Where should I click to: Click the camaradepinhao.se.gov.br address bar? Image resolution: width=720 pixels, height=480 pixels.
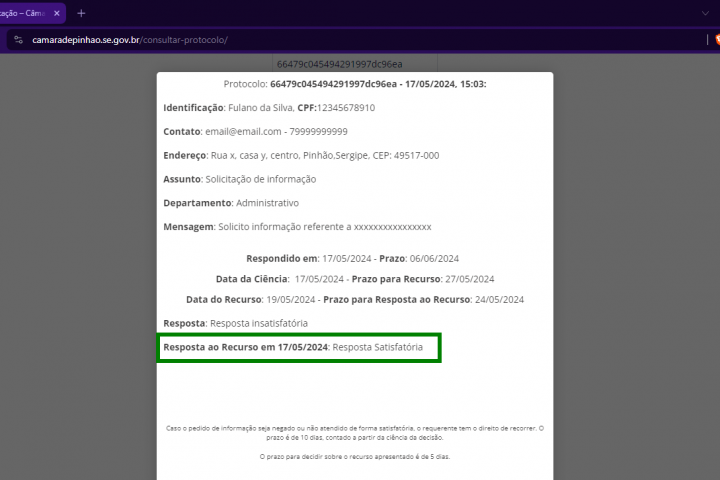click(300, 40)
